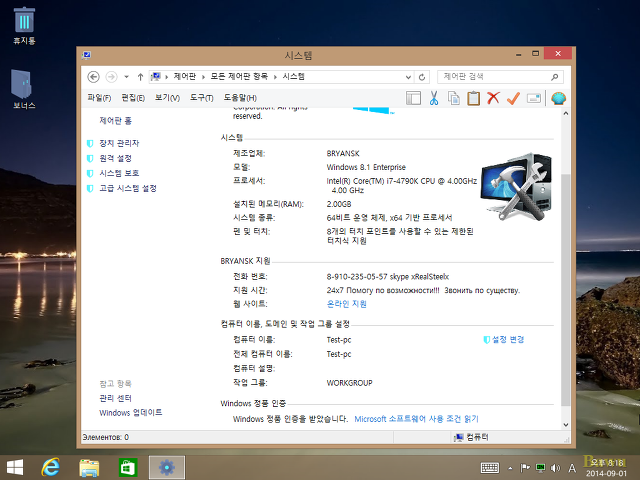Viewport: 640px width, 480px height.
Task: Open recent locations dropdown arrow
Action: click(x=127, y=77)
